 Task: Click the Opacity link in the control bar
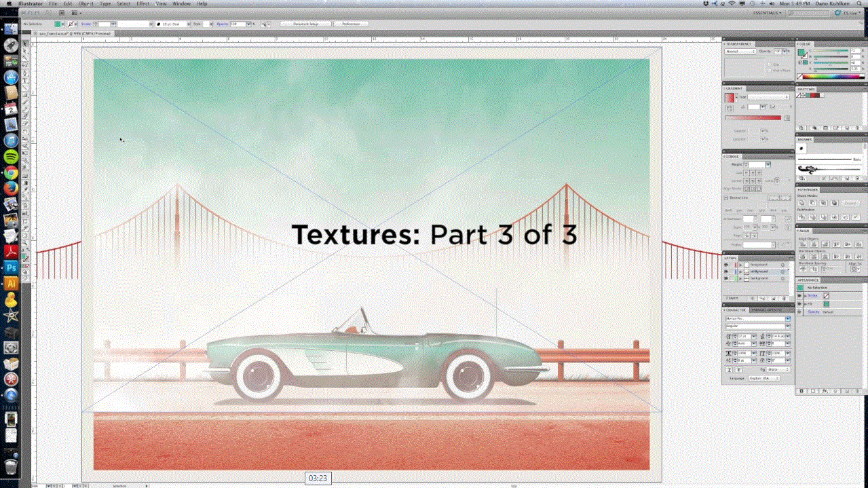(222, 24)
